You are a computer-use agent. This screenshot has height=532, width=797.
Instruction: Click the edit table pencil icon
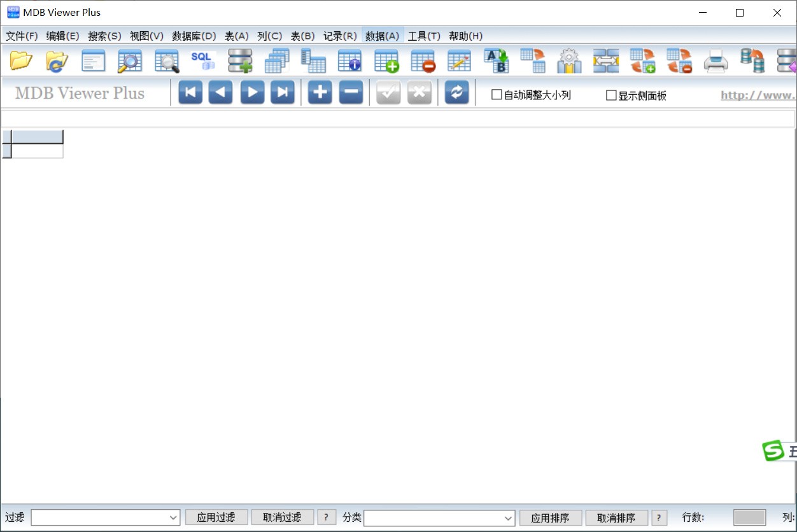tap(460, 61)
